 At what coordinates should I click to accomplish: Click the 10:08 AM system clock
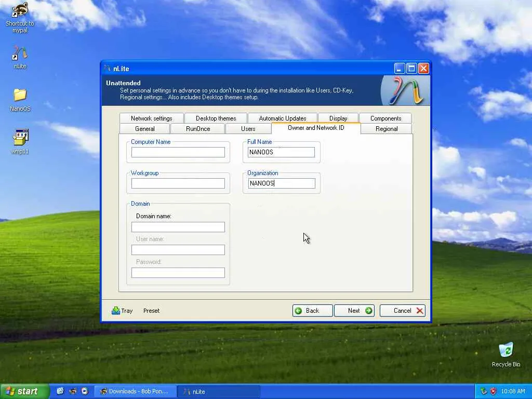[513, 391]
